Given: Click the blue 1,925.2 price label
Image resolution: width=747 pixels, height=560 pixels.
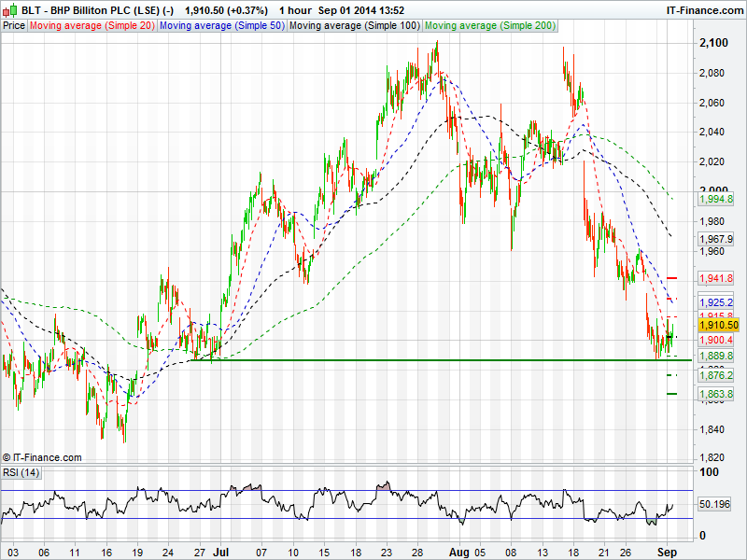Looking at the screenshot, I should point(716,302).
